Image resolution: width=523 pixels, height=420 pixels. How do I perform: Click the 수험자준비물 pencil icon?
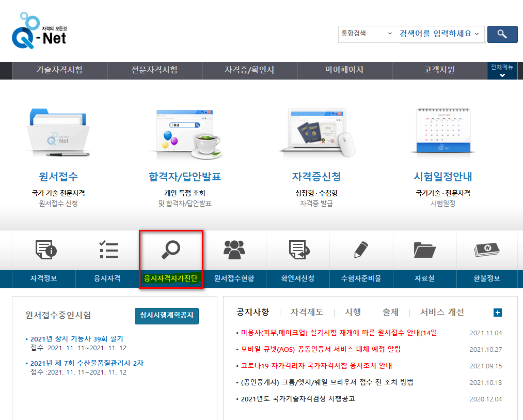click(361, 250)
